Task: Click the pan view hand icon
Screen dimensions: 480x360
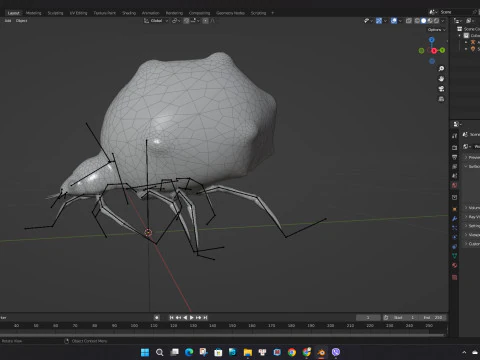Action: click(x=441, y=79)
